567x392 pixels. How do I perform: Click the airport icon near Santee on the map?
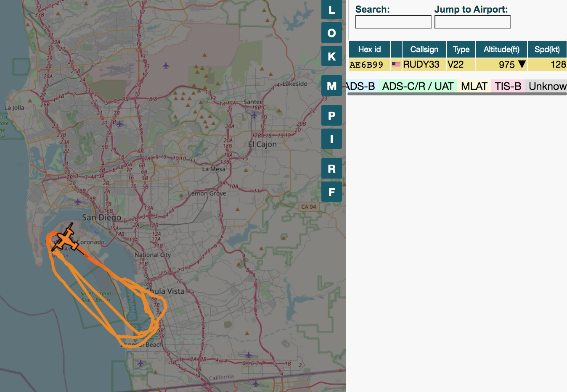254,115
